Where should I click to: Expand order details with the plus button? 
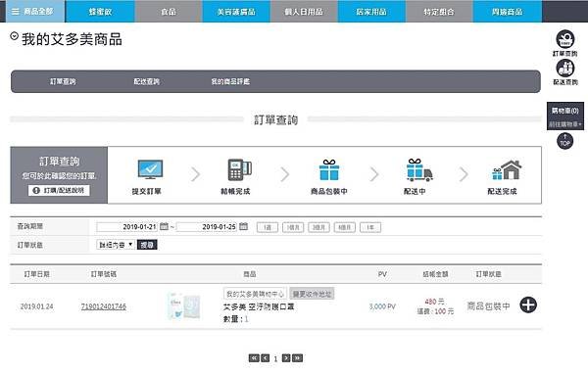click(528, 305)
